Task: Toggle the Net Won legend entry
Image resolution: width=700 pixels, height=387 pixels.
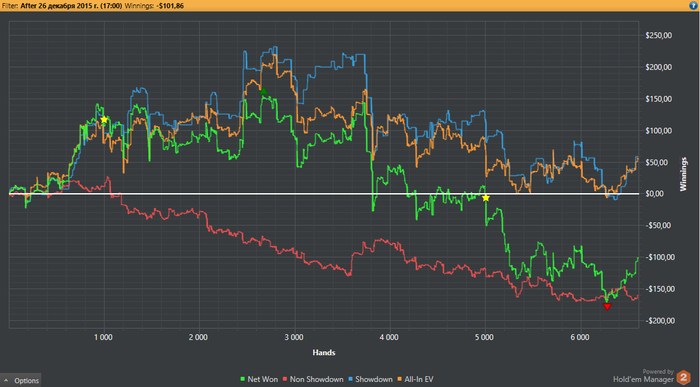Action: click(x=258, y=379)
